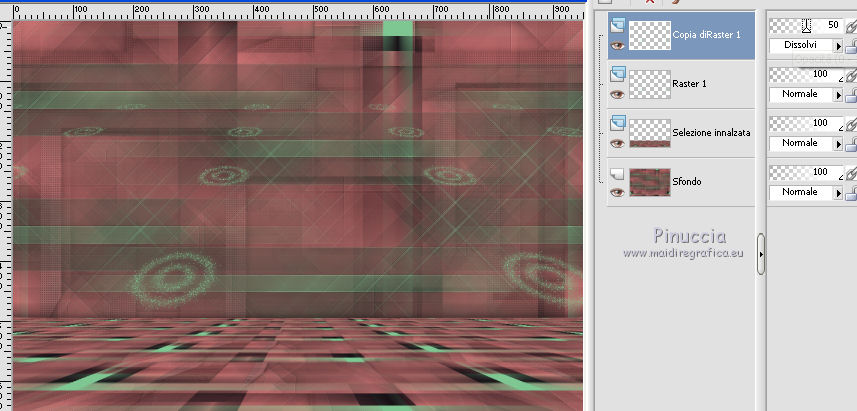Viewport: 857px width, 411px height.
Task: Toggle link chain icon for Raster 1
Action: (x=851, y=75)
